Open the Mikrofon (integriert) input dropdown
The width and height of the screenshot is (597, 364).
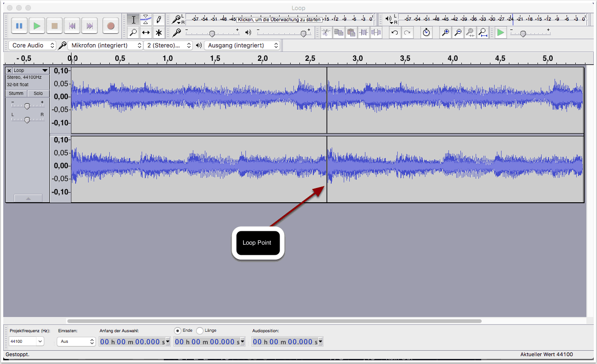point(106,46)
